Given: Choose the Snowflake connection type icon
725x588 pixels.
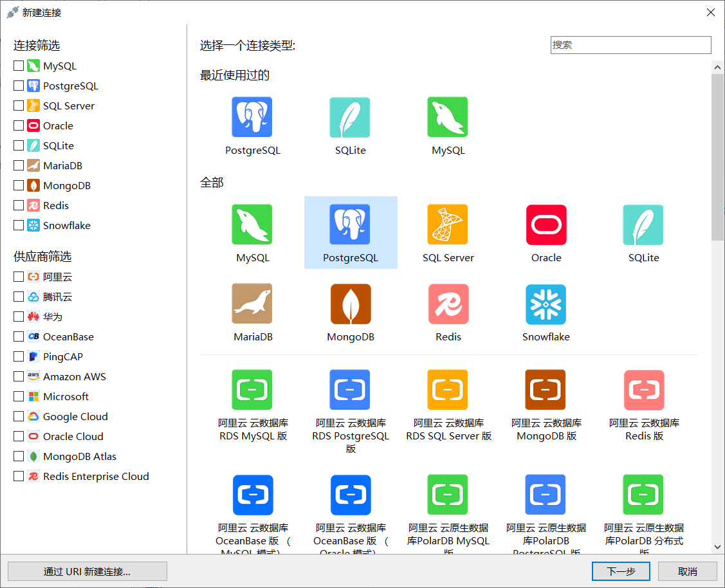Looking at the screenshot, I should point(546,304).
